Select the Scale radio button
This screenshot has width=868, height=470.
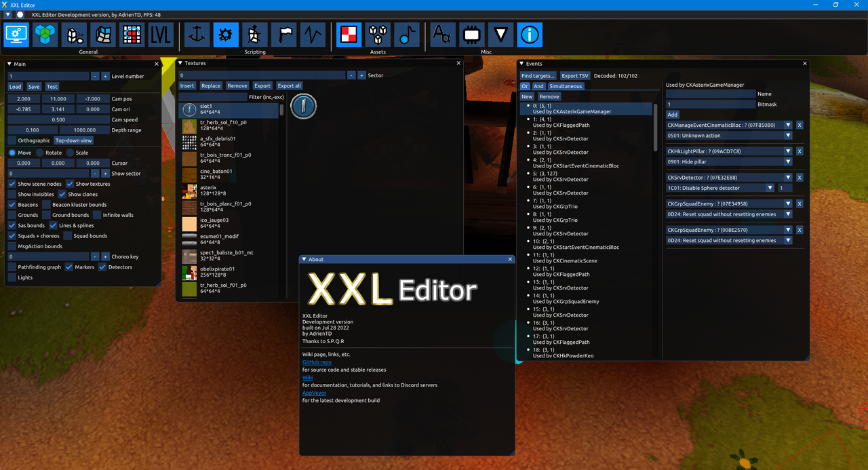coord(70,153)
